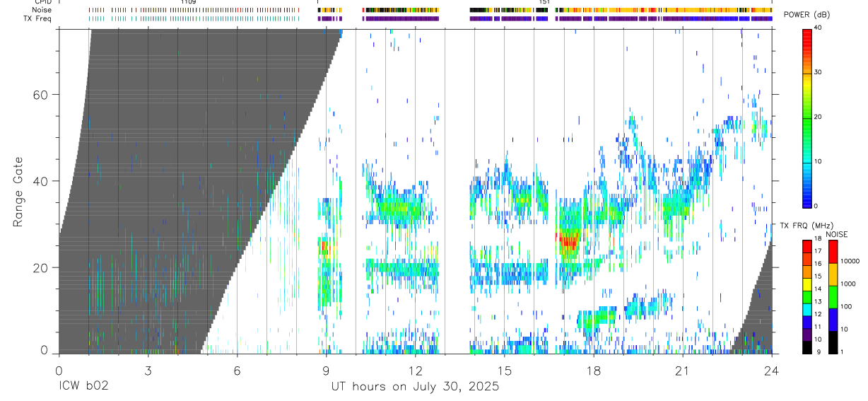Pick the green 13–14 MHz TX FRQ swatch
Screen dimensions: 868x401
click(x=809, y=297)
